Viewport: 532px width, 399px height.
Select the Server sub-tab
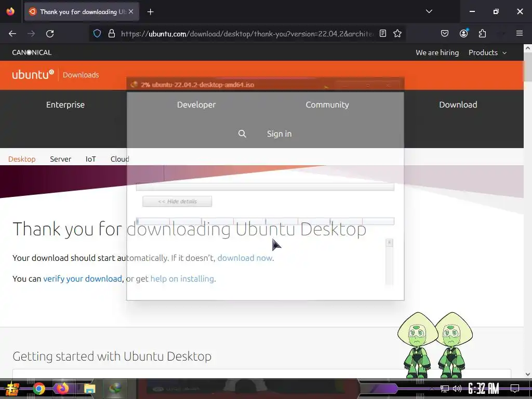[60, 159]
